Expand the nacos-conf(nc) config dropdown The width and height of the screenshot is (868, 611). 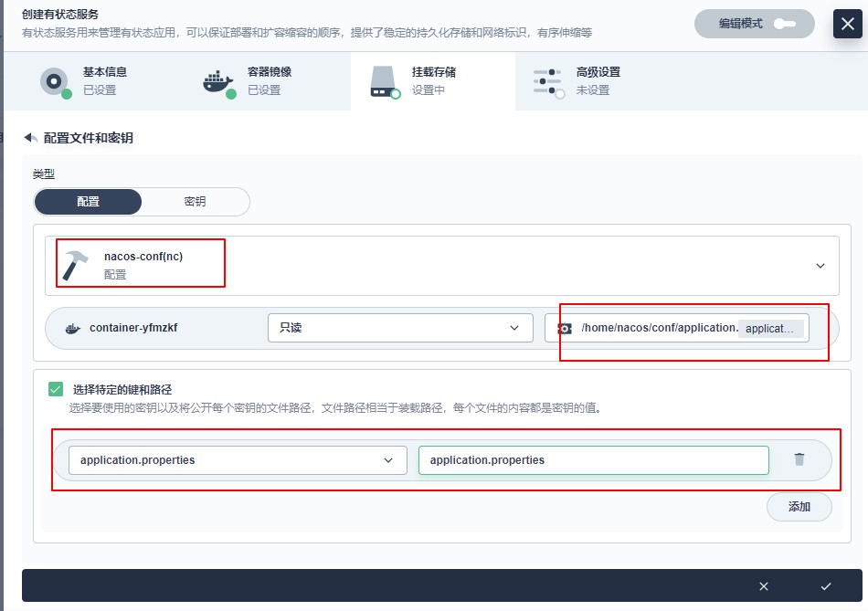coord(441,266)
